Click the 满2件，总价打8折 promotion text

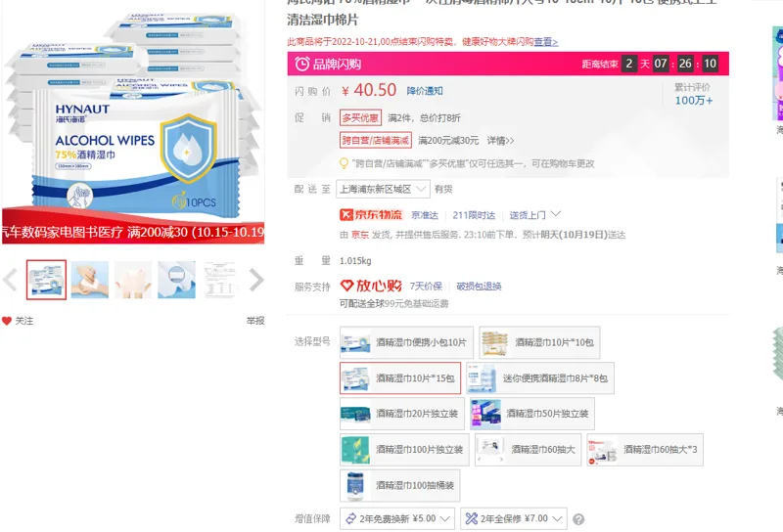point(424,118)
